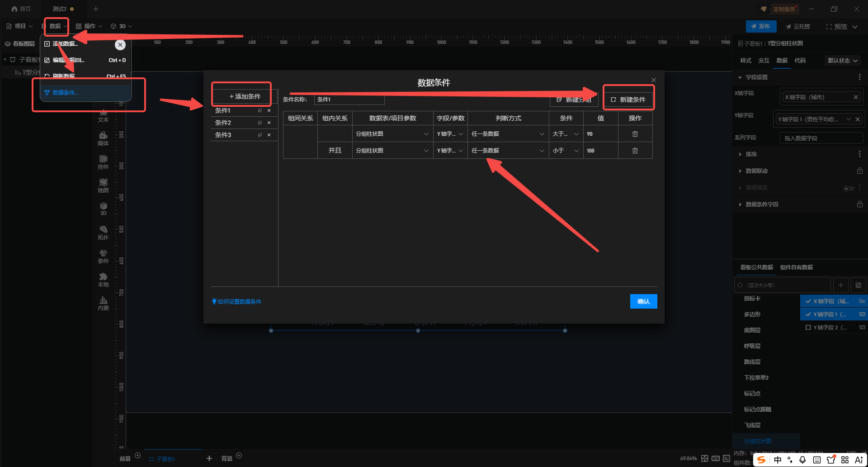Open the 判断方式 dropdown in second row
Viewport: 868px width, 467px height.
click(508, 151)
